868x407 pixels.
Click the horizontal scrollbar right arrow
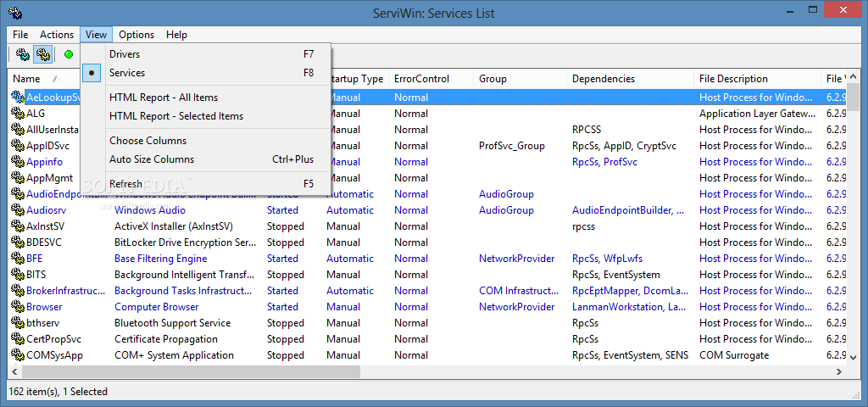pos(840,371)
